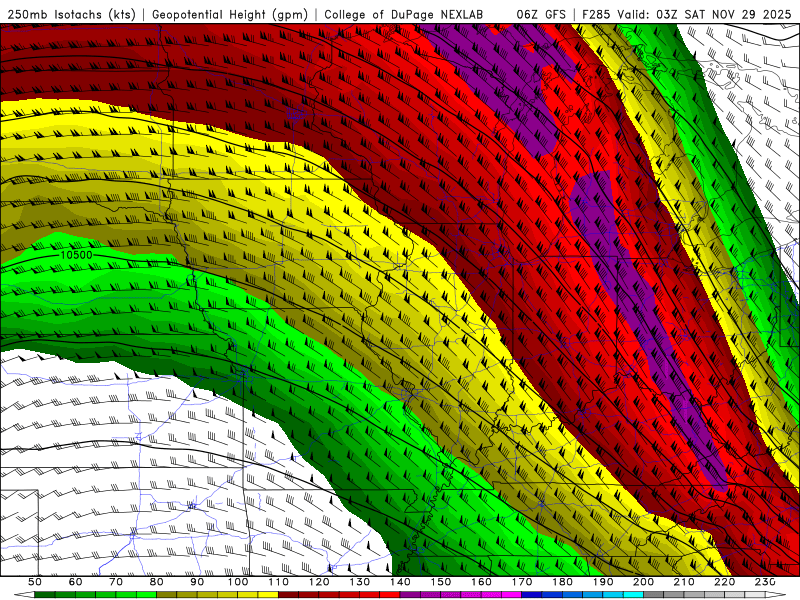Pick the darkest green swatch under 50
800x600 pixels.
point(44,594)
